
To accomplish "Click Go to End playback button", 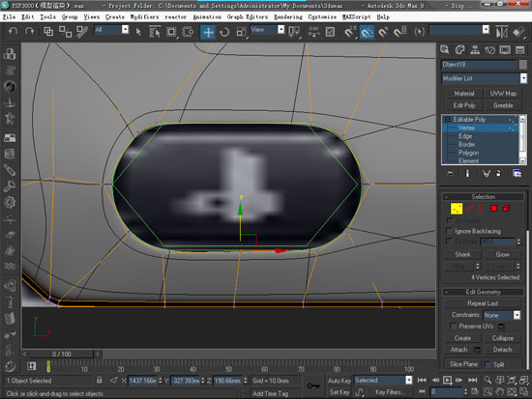I will [x=473, y=380].
